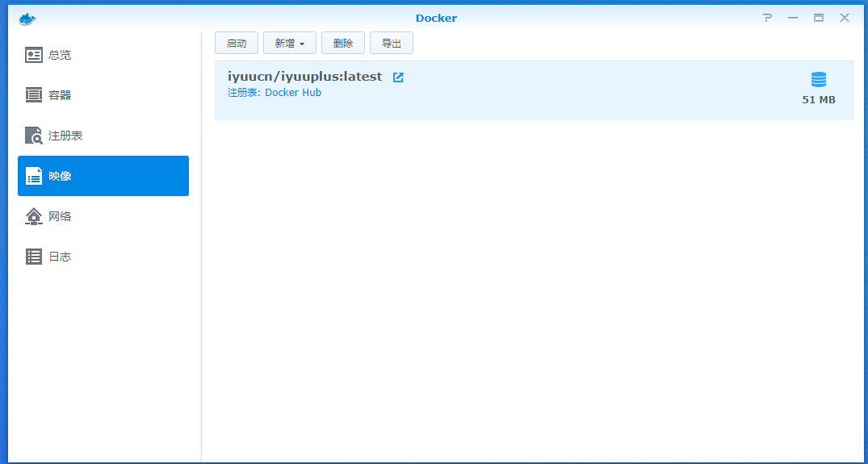
Task: Click the database size icon above 51 MB
Action: pyautogui.click(x=819, y=80)
